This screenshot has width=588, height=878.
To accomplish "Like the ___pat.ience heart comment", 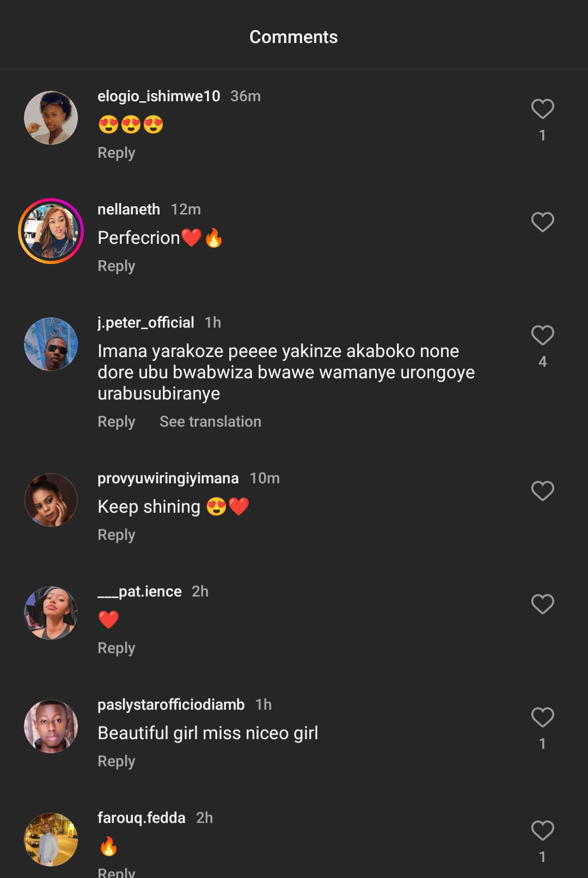I will [x=542, y=604].
